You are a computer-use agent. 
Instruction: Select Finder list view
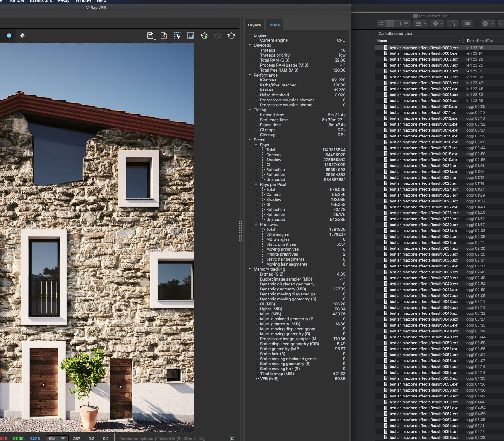coord(389,24)
